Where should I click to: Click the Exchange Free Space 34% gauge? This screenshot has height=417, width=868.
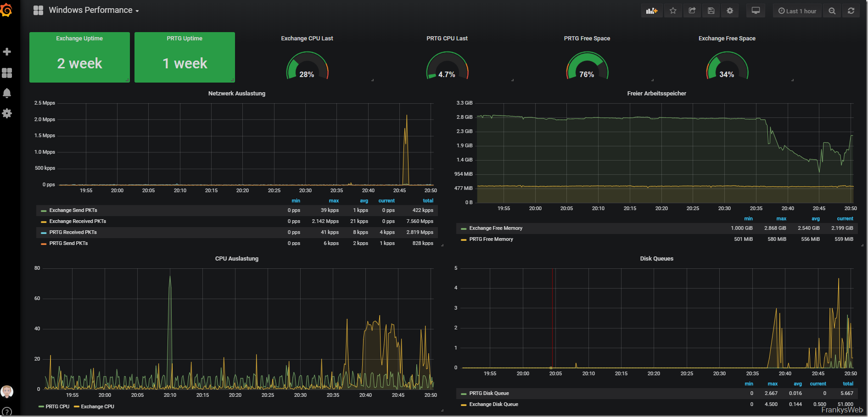point(727,66)
